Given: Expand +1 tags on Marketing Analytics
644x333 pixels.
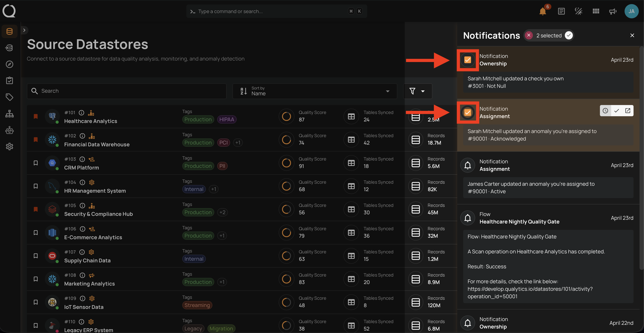Looking at the screenshot, I should coord(222,282).
